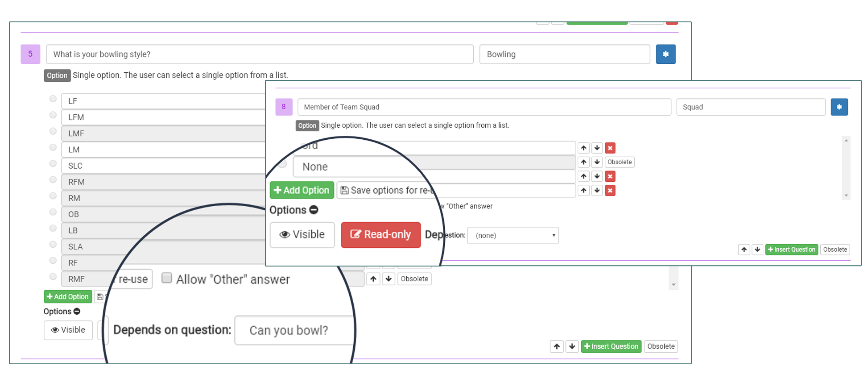Move question 5 down with arrow button
868x379 pixels.
572,346
